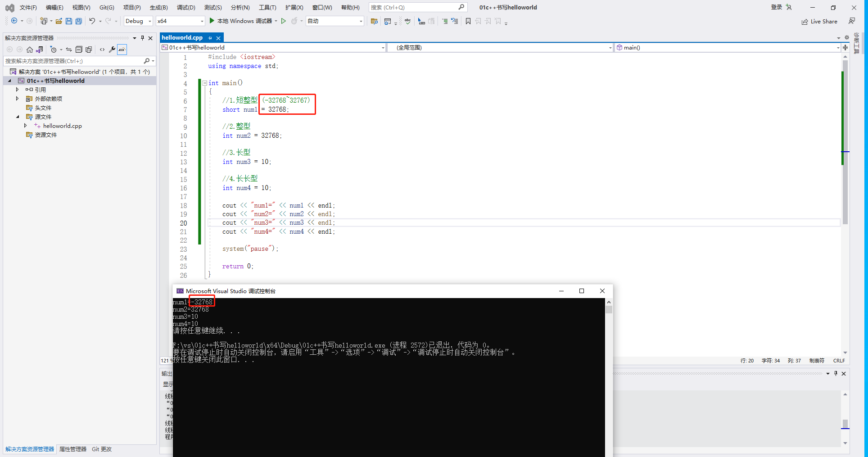Close the helloworld.cpp editor tab

click(x=218, y=38)
